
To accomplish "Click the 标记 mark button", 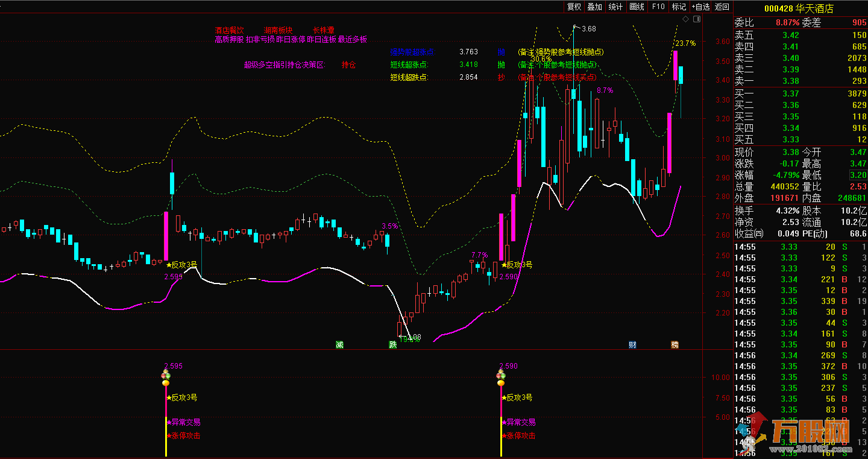I will [679, 7].
